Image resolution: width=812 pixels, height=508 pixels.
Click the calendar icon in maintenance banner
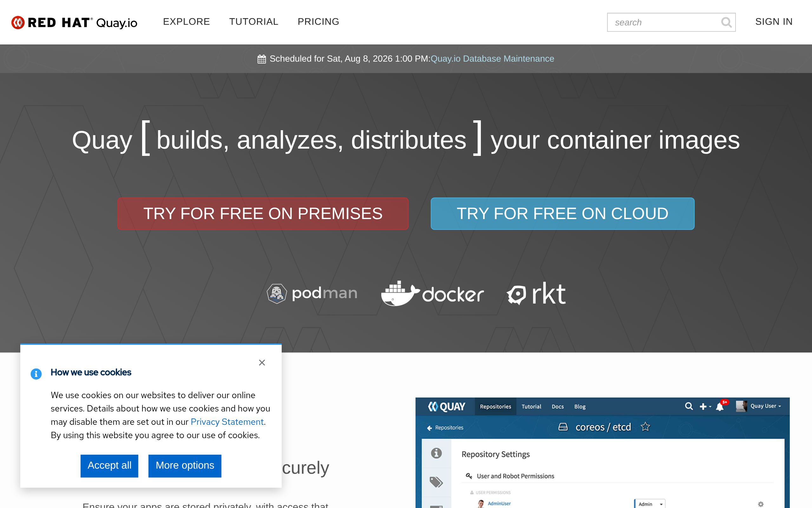pyautogui.click(x=261, y=59)
